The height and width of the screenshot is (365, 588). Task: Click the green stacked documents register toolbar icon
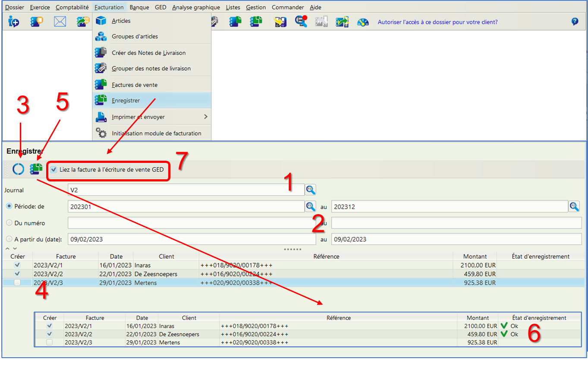[x=256, y=22]
